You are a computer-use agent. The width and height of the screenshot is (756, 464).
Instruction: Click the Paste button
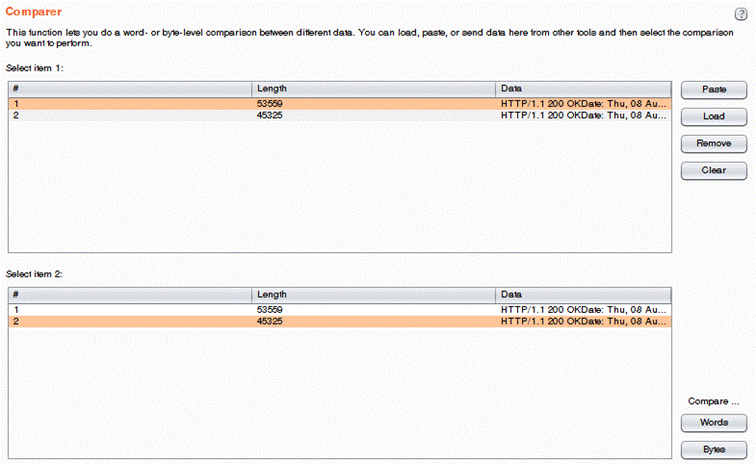(713, 89)
